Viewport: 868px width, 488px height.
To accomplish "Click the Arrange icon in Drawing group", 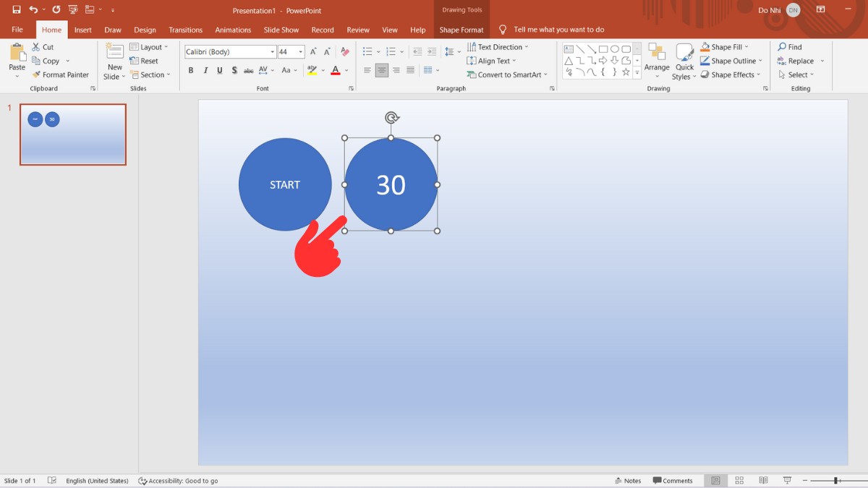I will pos(657,53).
